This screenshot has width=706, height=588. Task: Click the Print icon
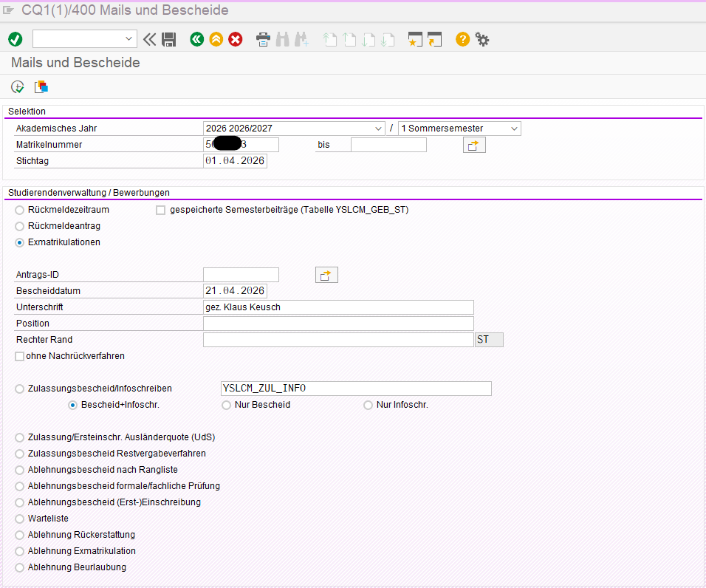[x=263, y=40]
